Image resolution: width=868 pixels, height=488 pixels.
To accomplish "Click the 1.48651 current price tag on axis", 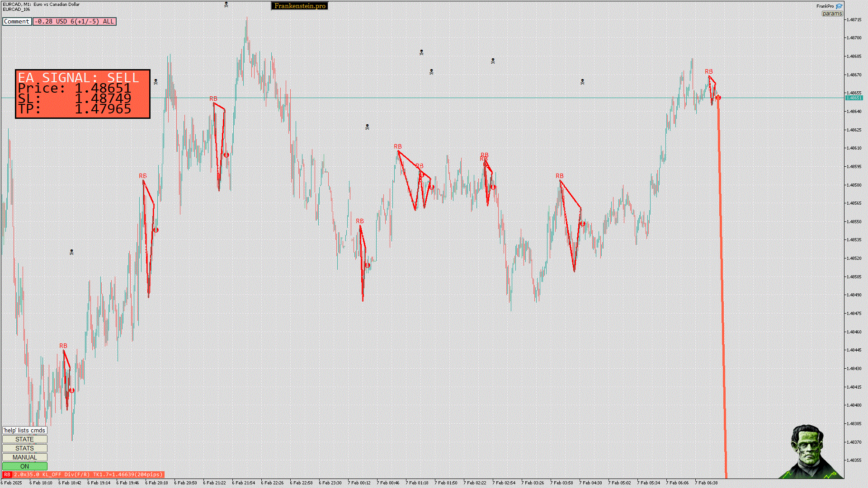I will [x=854, y=98].
